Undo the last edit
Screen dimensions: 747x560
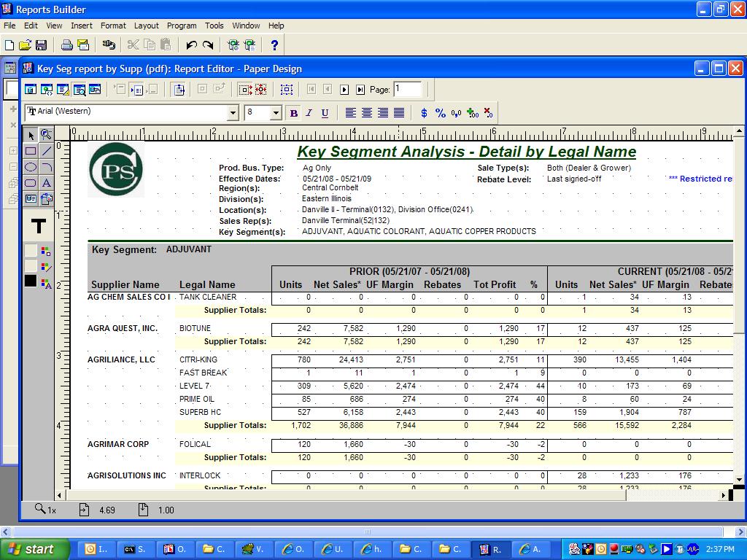click(191, 44)
